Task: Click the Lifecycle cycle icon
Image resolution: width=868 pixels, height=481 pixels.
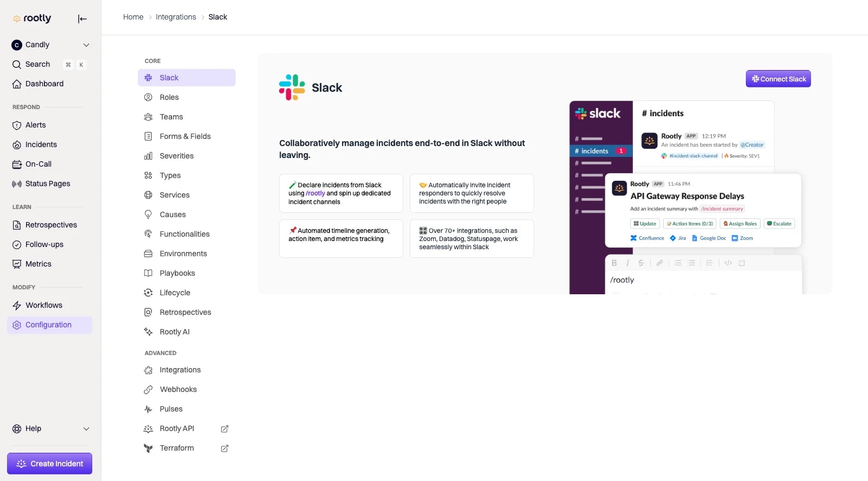Action: (x=148, y=293)
